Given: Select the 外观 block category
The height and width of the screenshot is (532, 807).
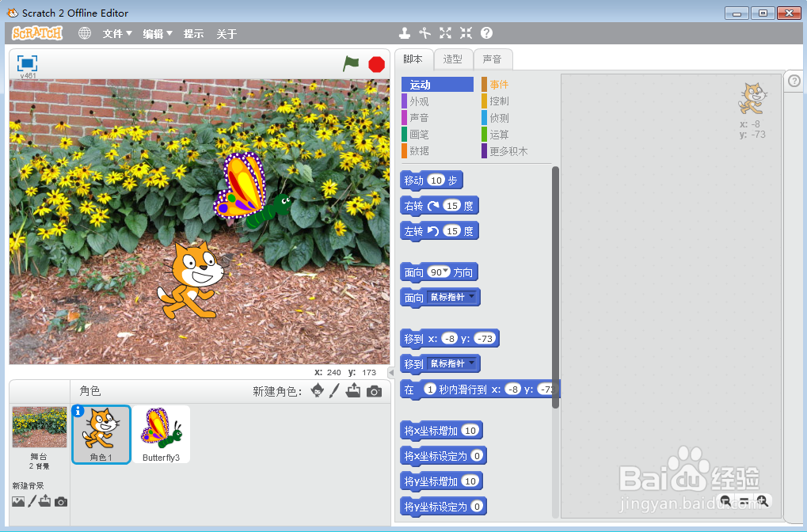Looking at the screenshot, I should [x=437, y=101].
